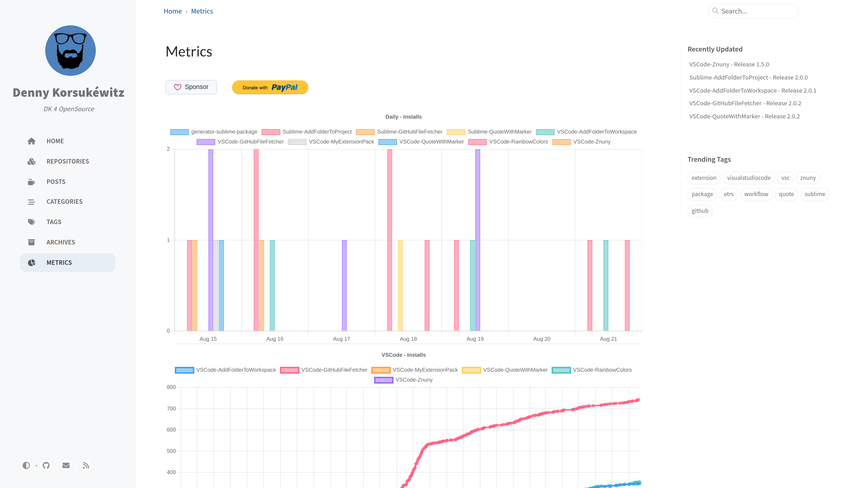Open VSCode-GitHubFileFetcher Release 2.0.2 link

pos(745,103)
